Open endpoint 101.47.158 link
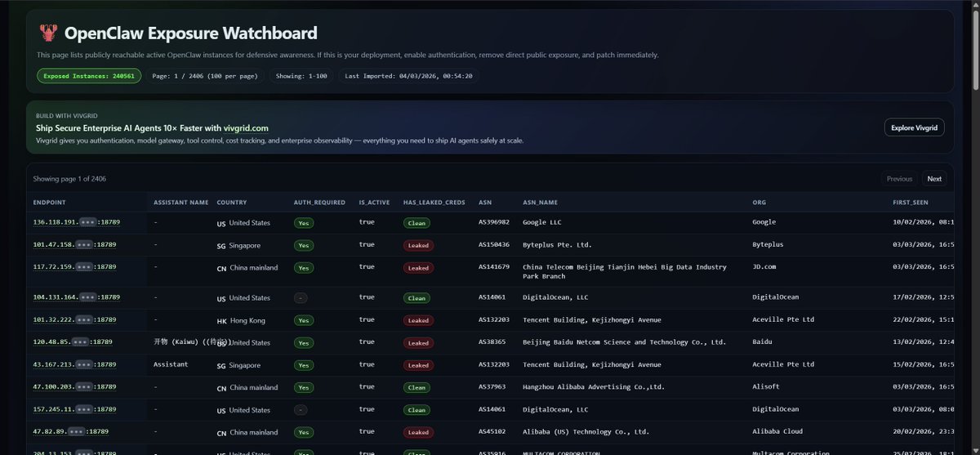 pos(74,244)
